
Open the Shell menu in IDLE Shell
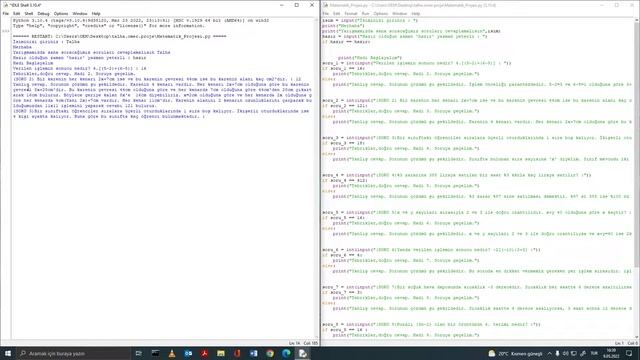[29, 13]
